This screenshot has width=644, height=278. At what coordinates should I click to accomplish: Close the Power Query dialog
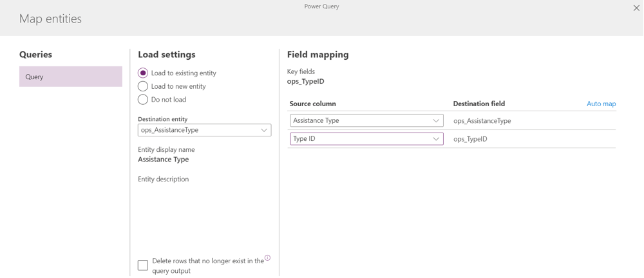pos(636,8)
